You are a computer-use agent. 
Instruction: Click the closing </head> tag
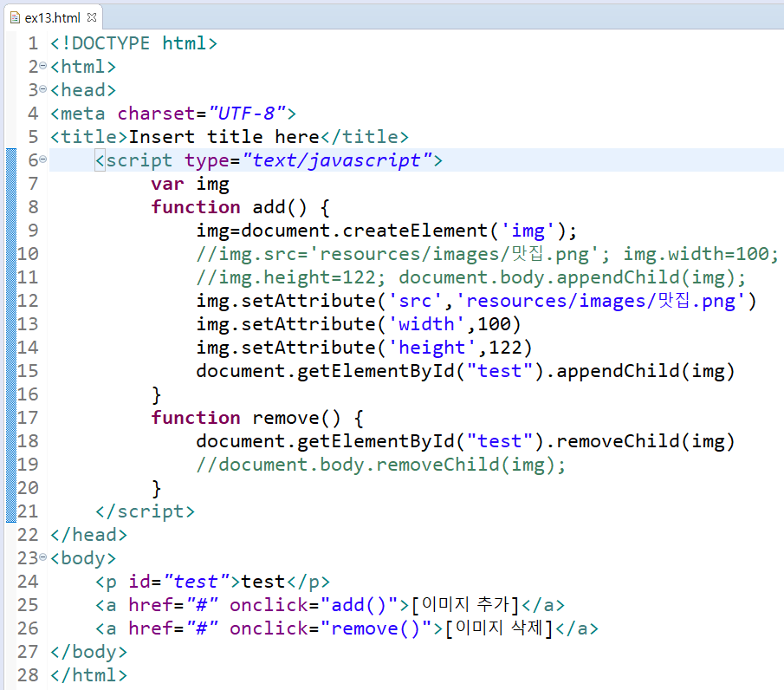(89, 535)
